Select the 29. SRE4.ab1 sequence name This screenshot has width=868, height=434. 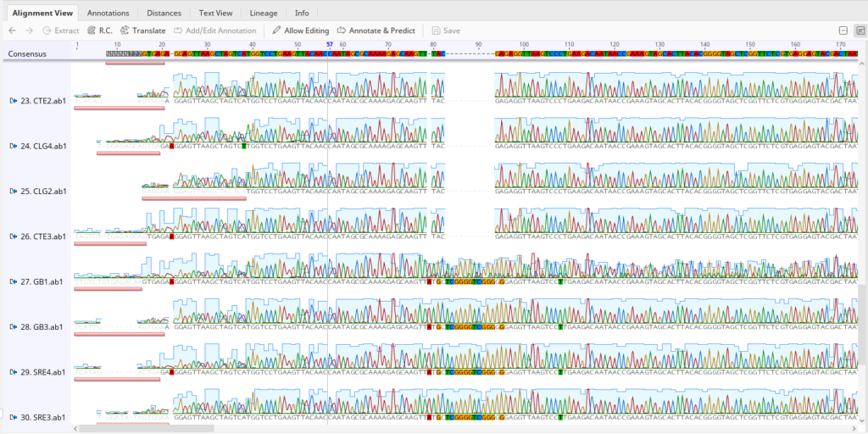(x=42, y=372)
